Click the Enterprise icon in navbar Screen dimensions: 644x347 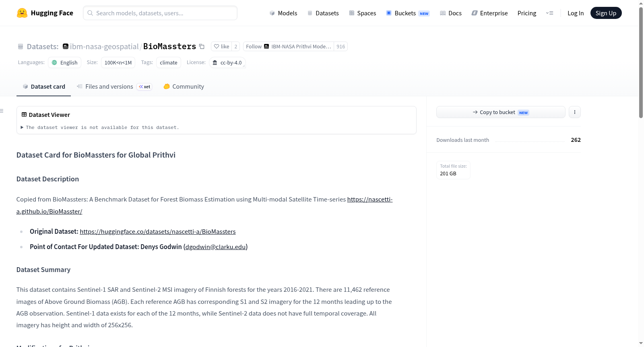click(475, 13)
